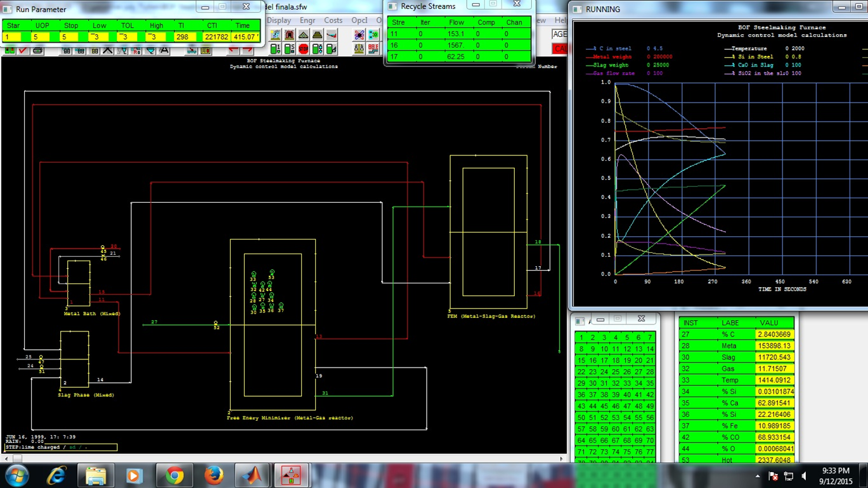
Task: Click the red curve graph toolbar icon
Action: click(331, 35)
